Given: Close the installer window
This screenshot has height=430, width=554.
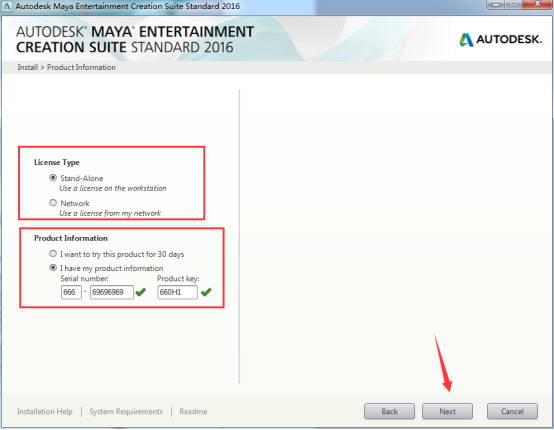Looking at the screenshot, I should (x=537, y=4).
